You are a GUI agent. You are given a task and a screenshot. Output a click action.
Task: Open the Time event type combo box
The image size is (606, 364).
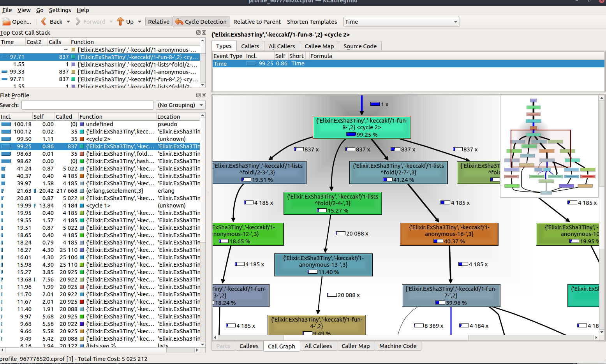(x=401, y=22)
